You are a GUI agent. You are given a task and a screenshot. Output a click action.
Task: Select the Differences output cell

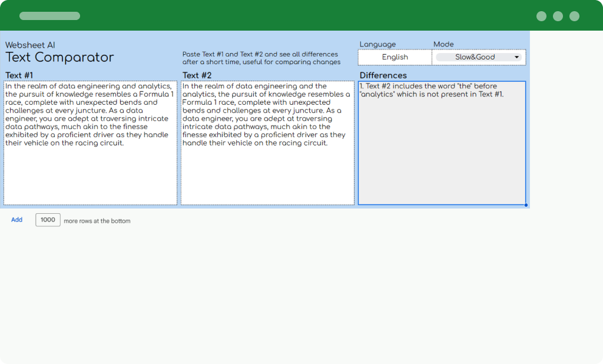(442, 143)
